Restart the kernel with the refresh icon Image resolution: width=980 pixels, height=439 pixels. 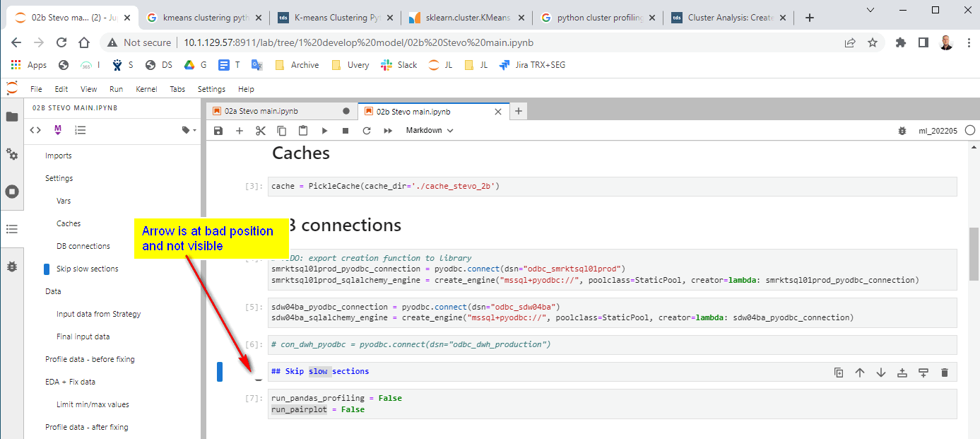(367, 130)
